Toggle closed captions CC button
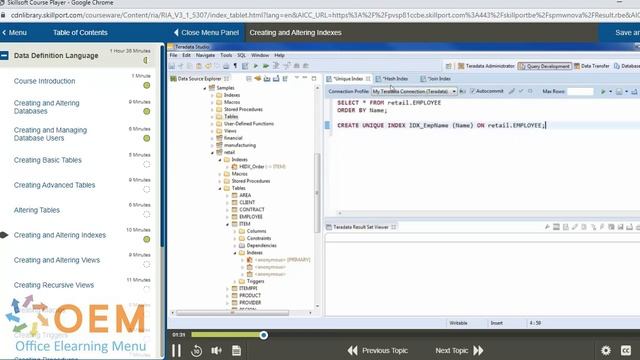640x360 pixels. coord(626,350)
